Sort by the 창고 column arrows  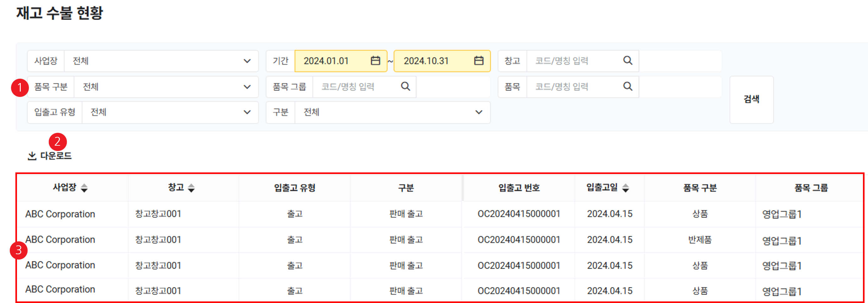pos(191,188)
